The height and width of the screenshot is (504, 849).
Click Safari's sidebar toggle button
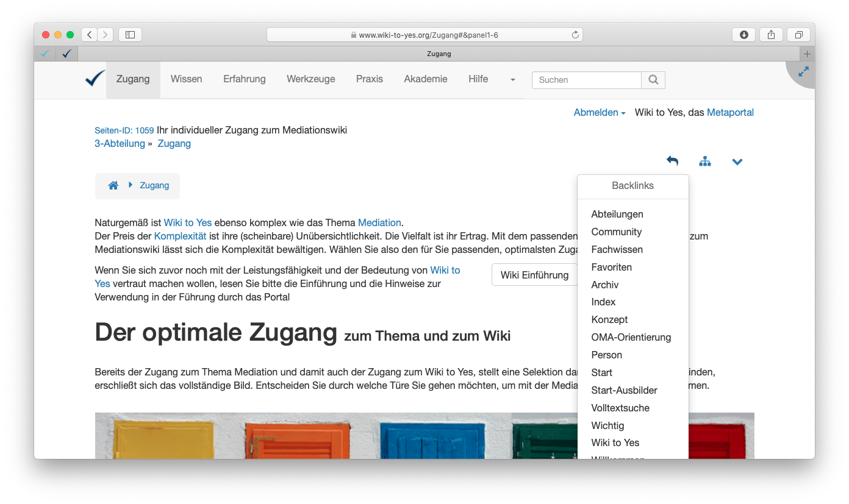[130, 35]
